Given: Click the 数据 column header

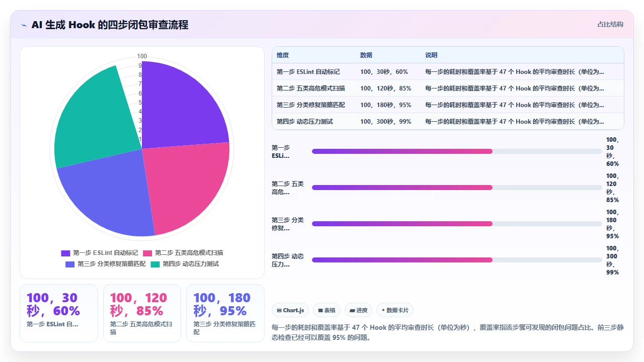Looking at the screenshot, I should coord(366,55).
